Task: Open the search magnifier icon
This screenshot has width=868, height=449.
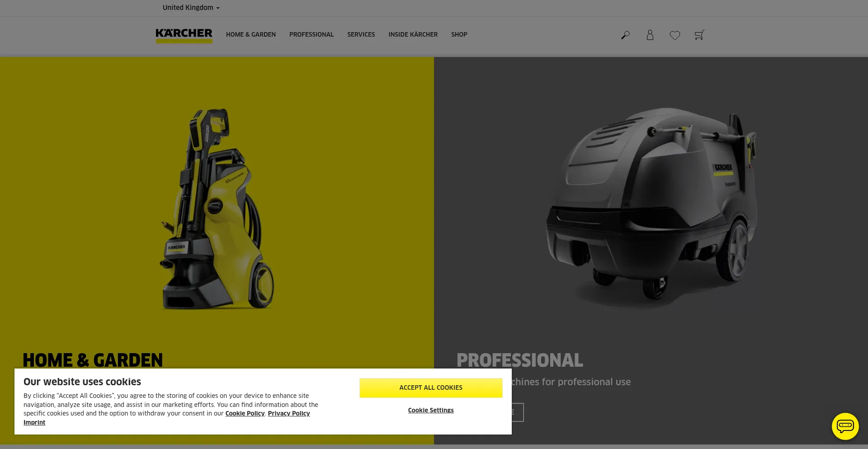Action: point(625,35)
